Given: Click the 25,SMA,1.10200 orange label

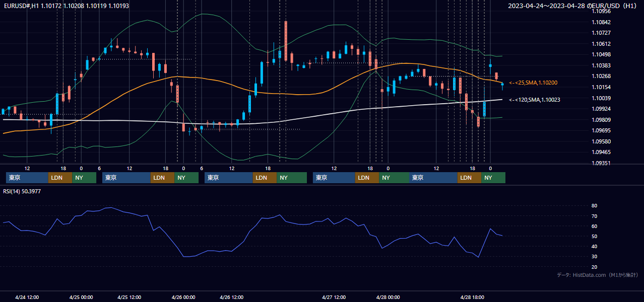Looking at the screenshot, I should coord(533,83).
